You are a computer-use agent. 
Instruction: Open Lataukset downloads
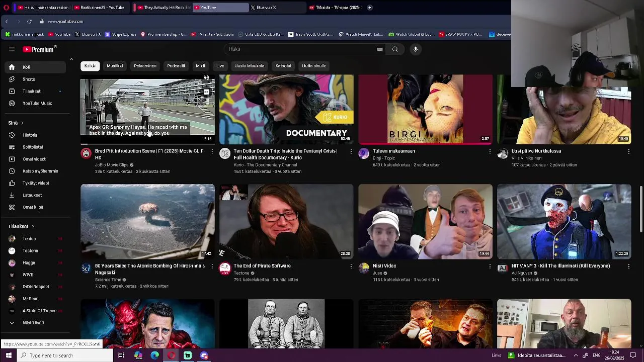[35, 195]
